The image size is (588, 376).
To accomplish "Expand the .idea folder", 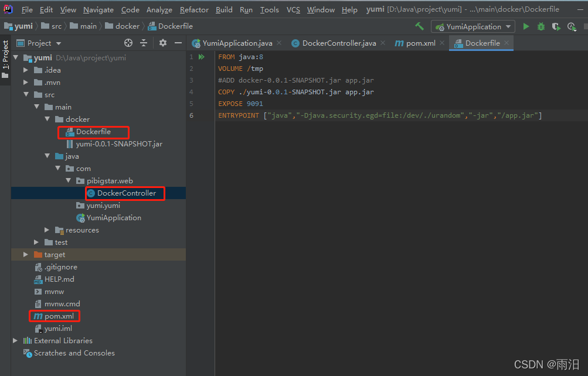I will click(x=26, y=70).
